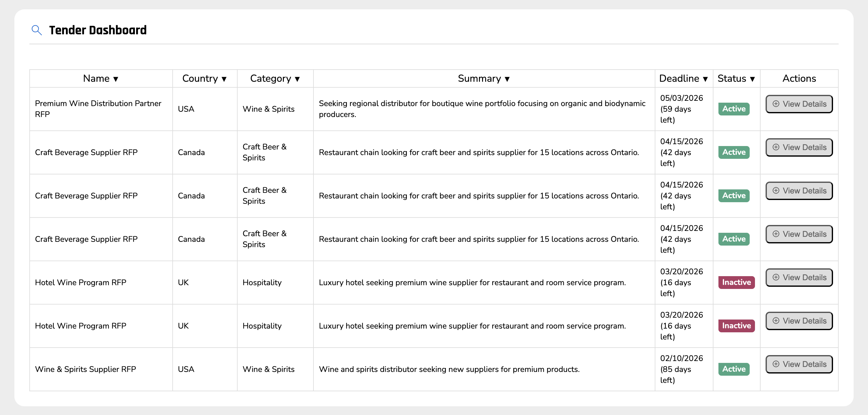Sort by Deadline column arrow
Screen dimensions: 868x415
coord(705,79)
